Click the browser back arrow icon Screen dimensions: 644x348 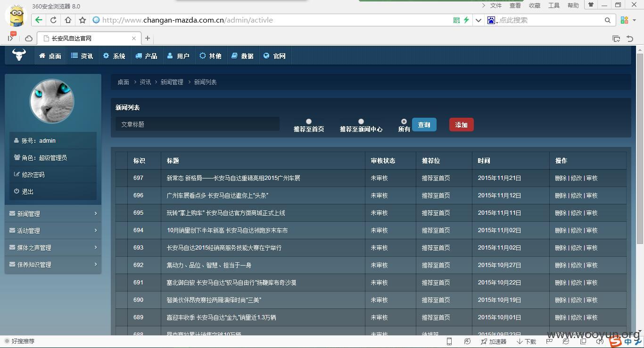[39, 20]
